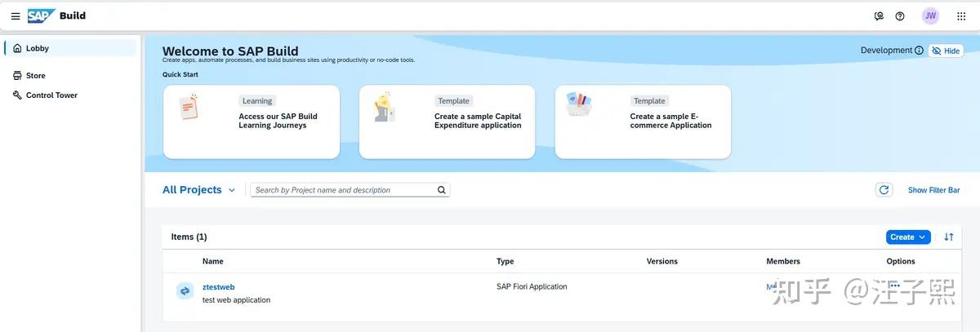The height and width of the screenshot is (332, 980).
Task: Hide the Welcome quick start banner
Action: tap(946, 51)
